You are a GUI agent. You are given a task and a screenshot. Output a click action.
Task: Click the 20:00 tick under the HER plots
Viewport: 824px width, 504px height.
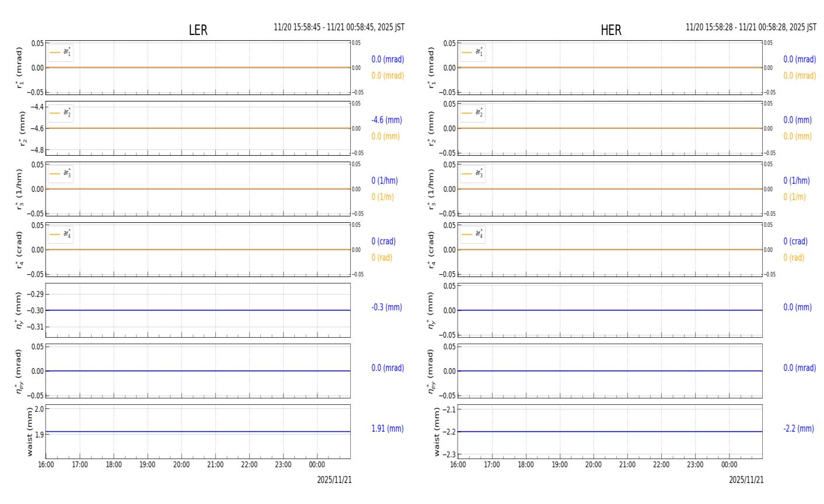(x=593, y=465)
